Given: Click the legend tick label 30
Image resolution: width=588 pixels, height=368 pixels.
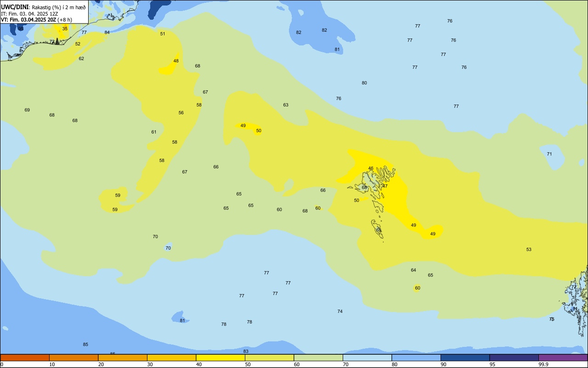Looking at the screenshot, I should pos(150,364).
